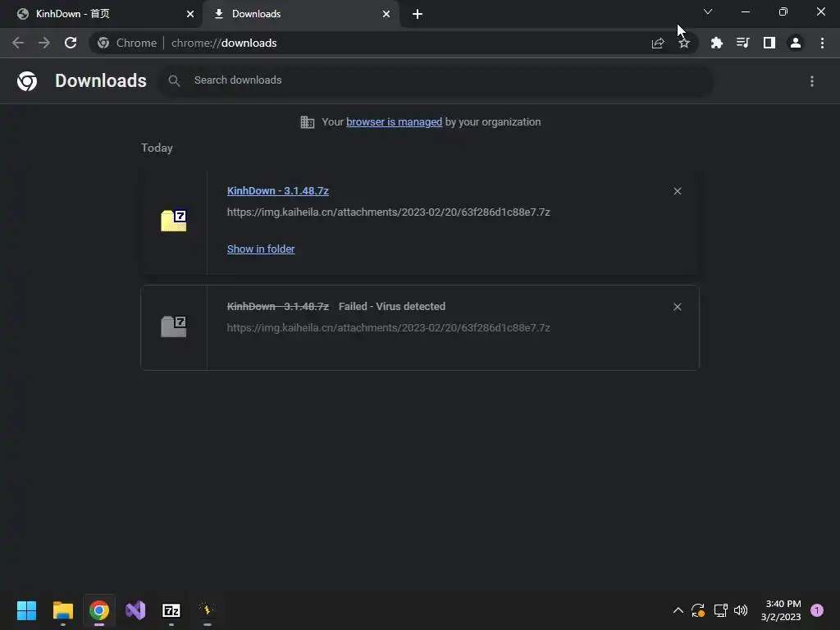Open Visual Studio from taskbar
840x630 pixels.
click(x=135, y=610)
